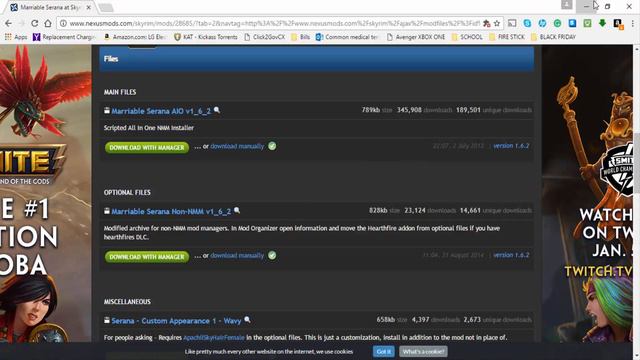Open the Skype extension icon
The image size is (640, 360).
click(527, 23)
